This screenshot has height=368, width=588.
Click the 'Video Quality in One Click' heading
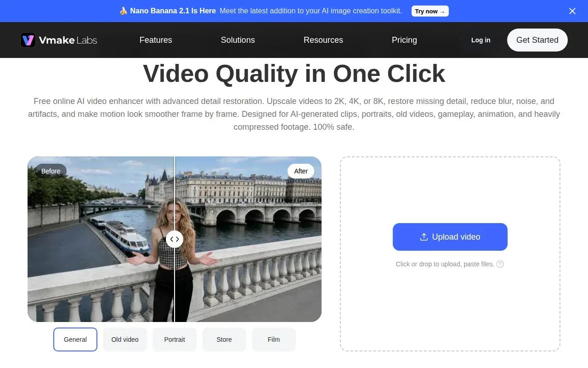pyautogui.click(x=294, y=73)
